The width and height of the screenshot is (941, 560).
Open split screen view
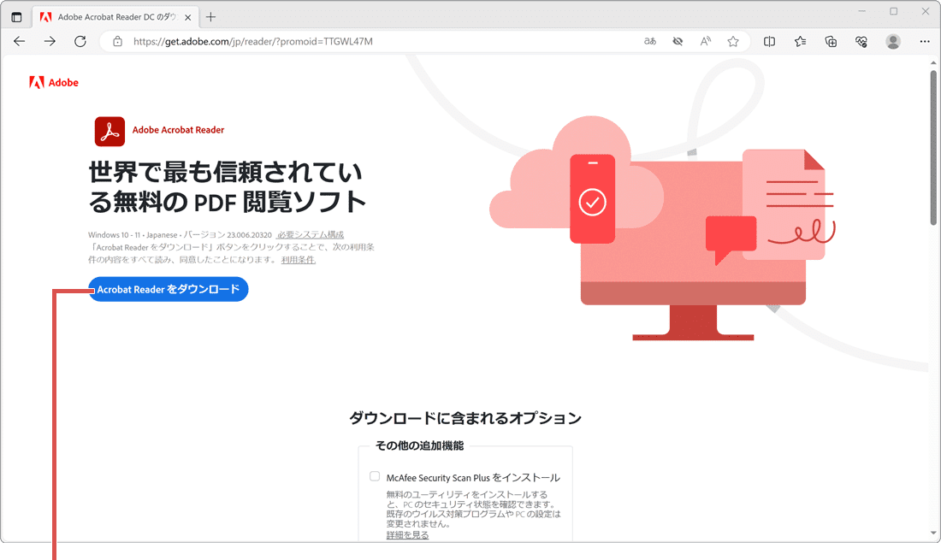[769, 40]
